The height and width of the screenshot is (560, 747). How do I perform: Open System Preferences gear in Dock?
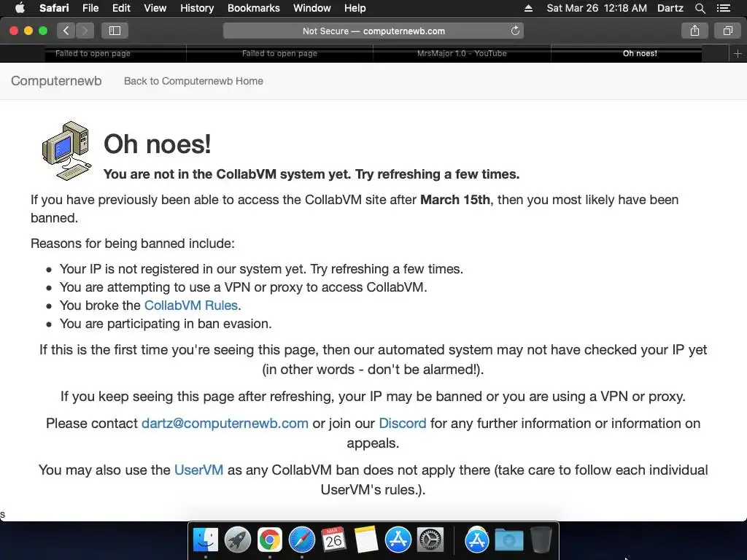(x=430, y=540)
